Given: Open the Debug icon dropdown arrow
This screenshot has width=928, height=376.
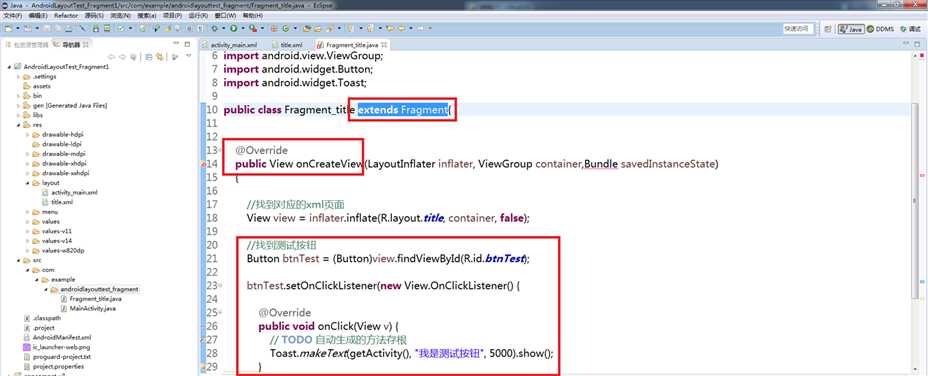Looking at the screenshot, I should click(223, 28).
